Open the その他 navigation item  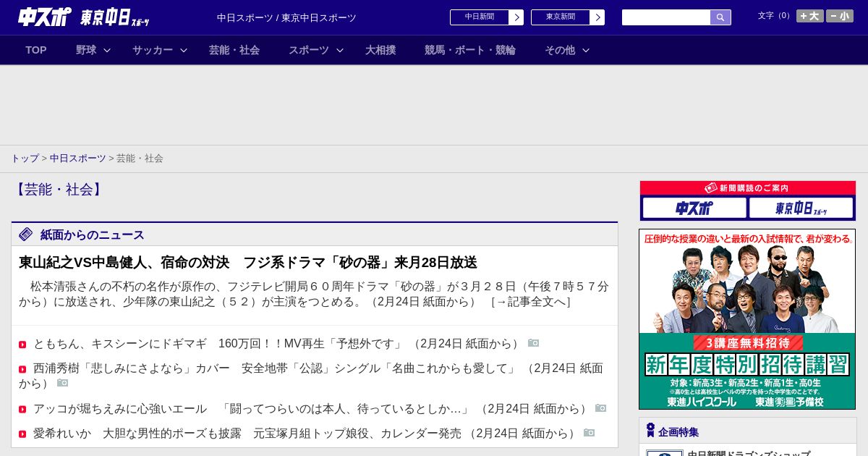tap(560, 50)
